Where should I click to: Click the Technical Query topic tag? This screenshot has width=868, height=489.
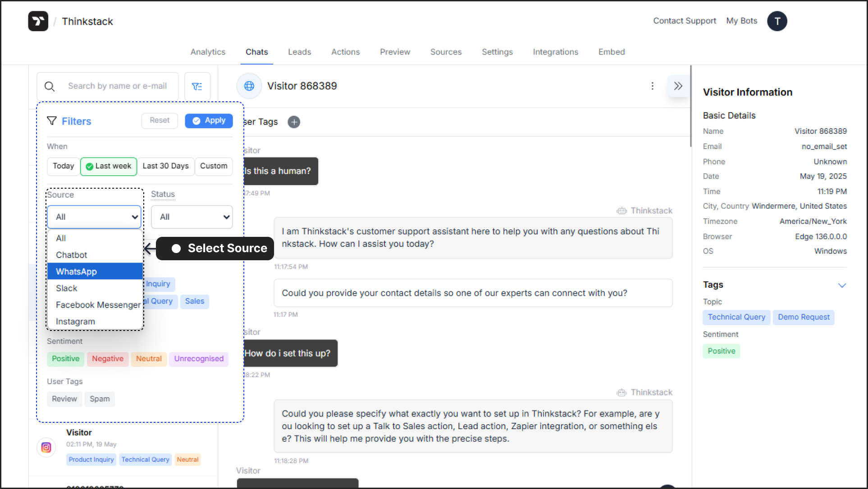736,317
